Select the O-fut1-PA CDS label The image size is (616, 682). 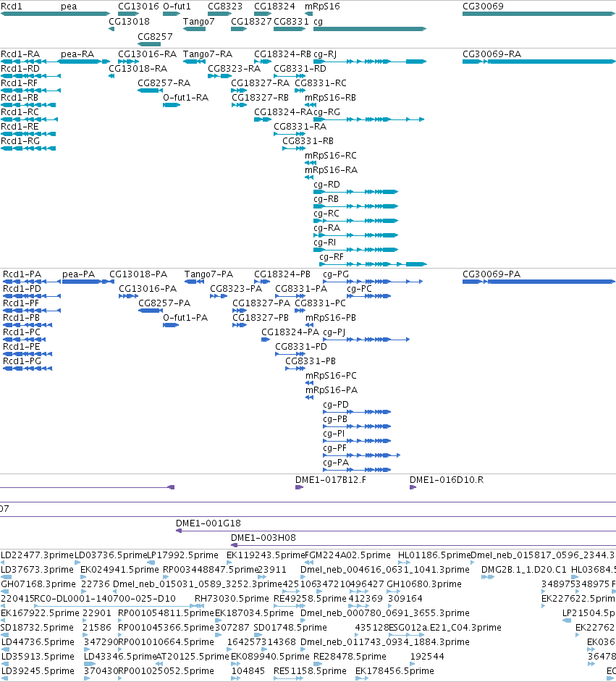pos(185,318)
